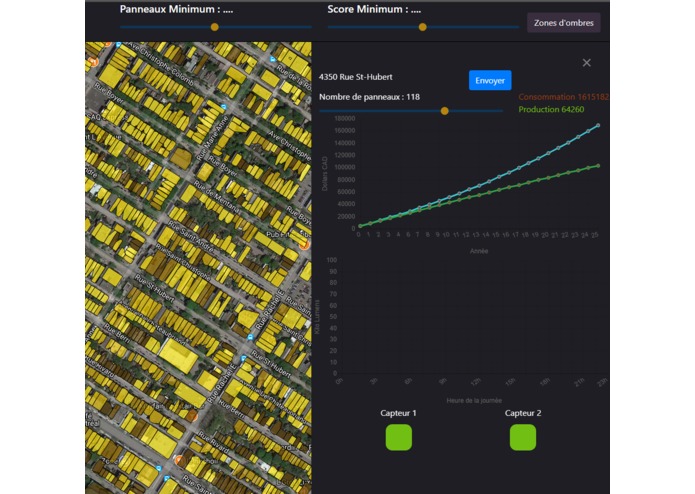Toggle the Consommation legend entry
Viewport: 695px width, 494px height.
563,97
